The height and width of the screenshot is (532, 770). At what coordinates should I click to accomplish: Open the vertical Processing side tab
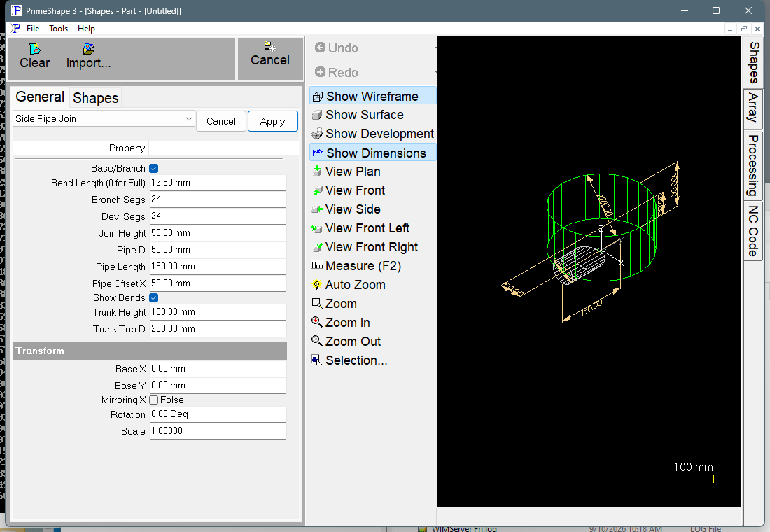pyautogui.click(x=753, y=165)
